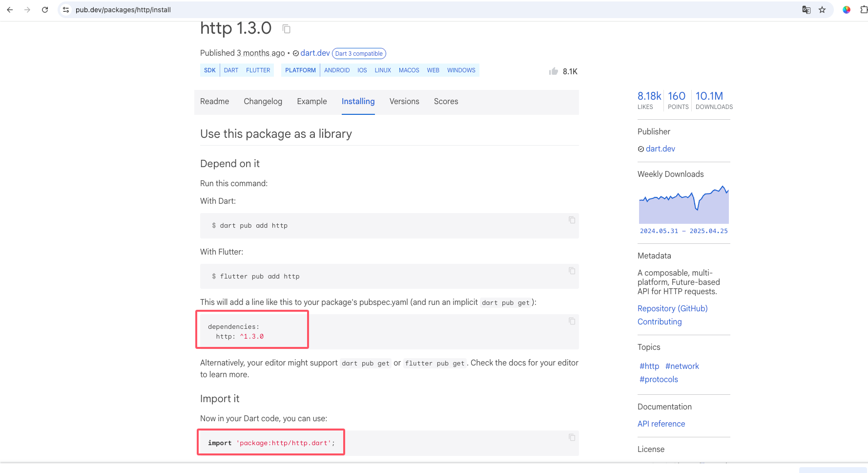Click the translate page icon
This screenshot has width=868, height=473.
[x=806, y=10]
